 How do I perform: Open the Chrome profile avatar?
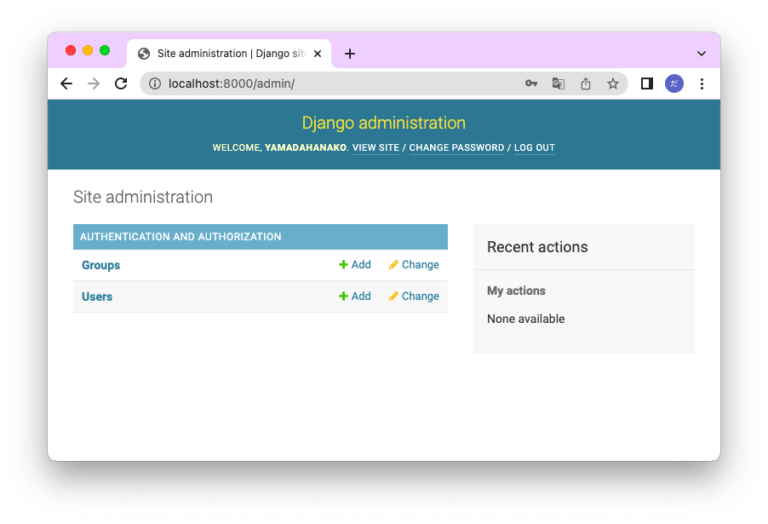(674, 84)
